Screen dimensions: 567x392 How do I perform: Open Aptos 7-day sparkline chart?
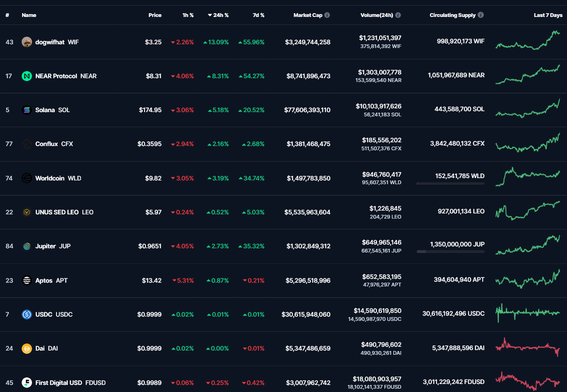(x=527, y=279)
